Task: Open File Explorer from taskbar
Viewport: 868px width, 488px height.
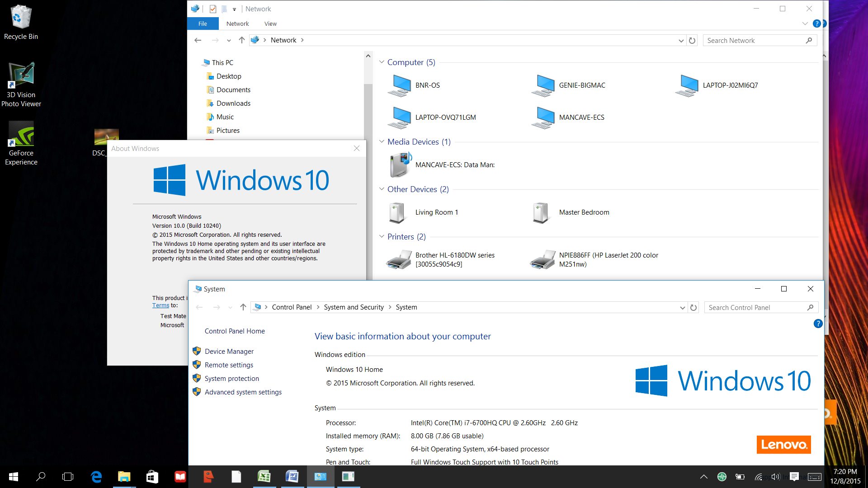Action: 124,477
